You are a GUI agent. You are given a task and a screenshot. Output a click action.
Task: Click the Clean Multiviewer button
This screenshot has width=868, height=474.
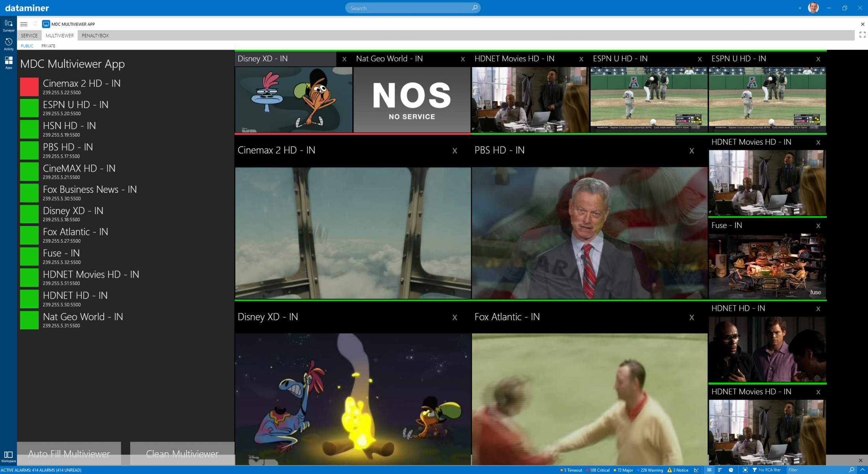coord(182,453)
